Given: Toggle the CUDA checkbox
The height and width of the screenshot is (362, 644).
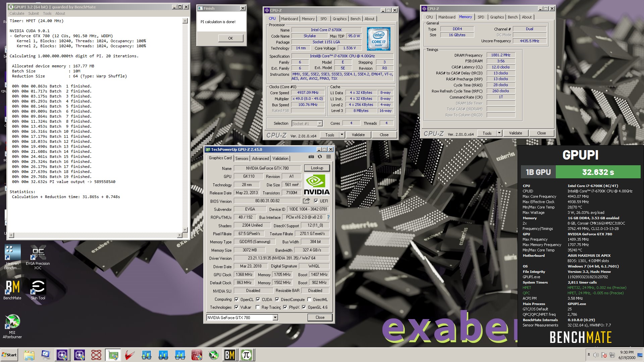Looking at the screenshot, I should coord(258,300).
